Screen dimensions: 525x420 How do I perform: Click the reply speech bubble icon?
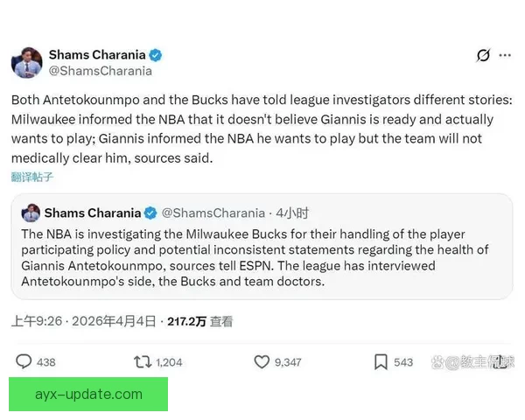pyautogui.click(x=24, y=361)
